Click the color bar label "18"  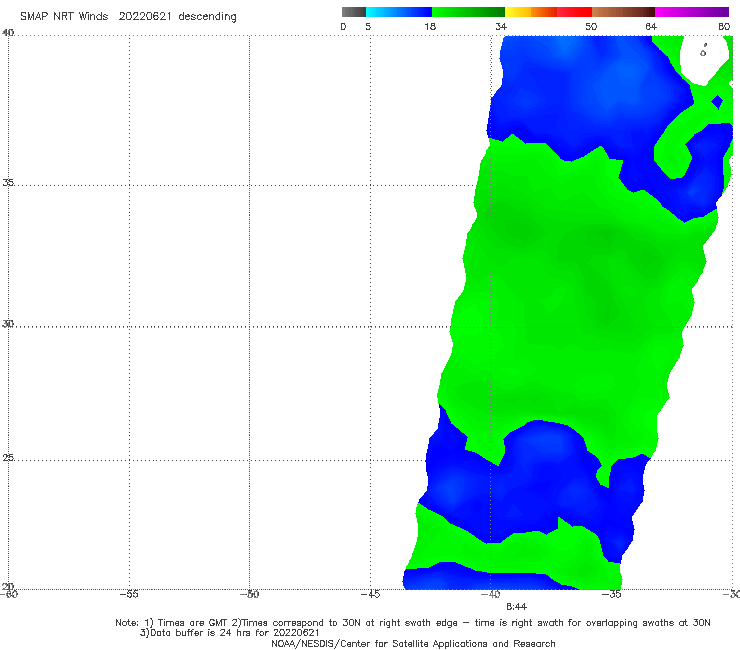430,26
